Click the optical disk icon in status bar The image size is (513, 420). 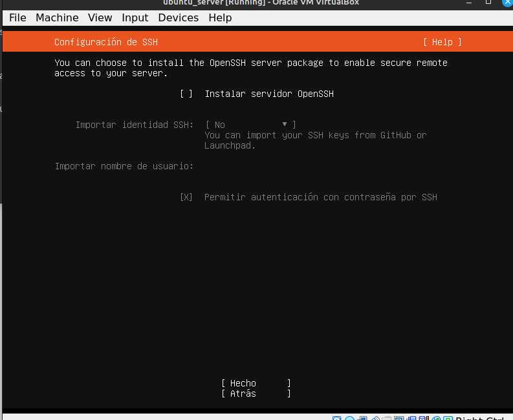click(x=349, y=418)
